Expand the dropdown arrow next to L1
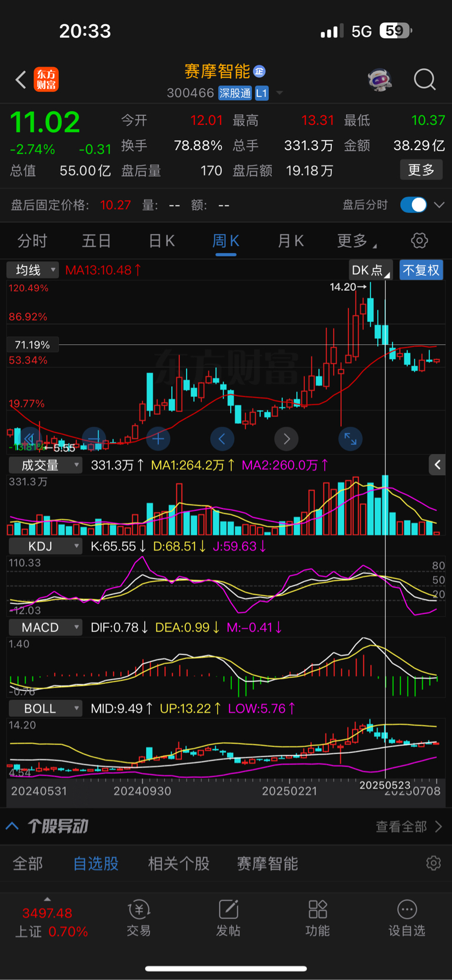Image resolution: width=452 pixels, height=980 pixels. [280, 93]
